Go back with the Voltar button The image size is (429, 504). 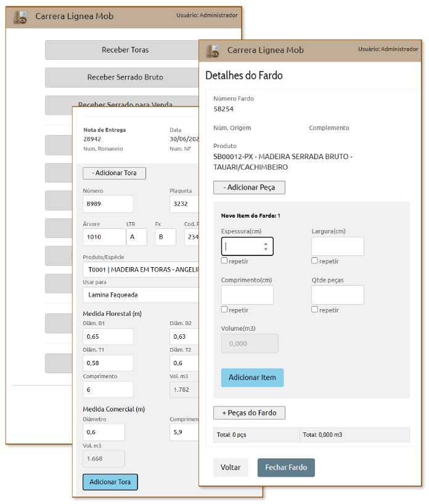[x=231, y=468]
